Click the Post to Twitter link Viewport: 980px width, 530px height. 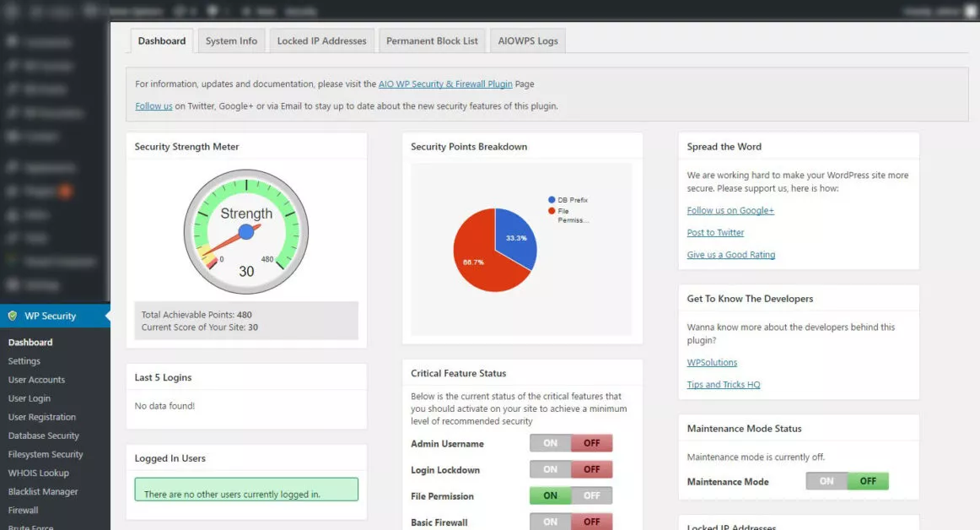click(x=715, y=233)
